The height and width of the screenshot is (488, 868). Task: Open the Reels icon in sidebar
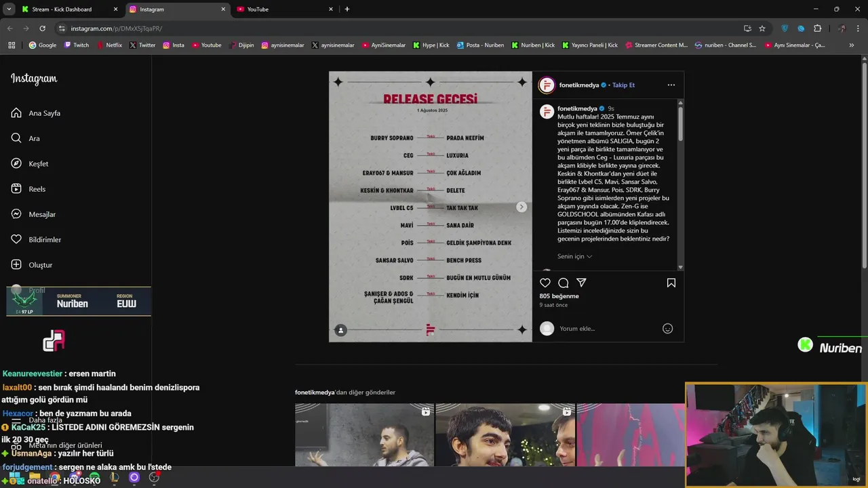point(16,189)
